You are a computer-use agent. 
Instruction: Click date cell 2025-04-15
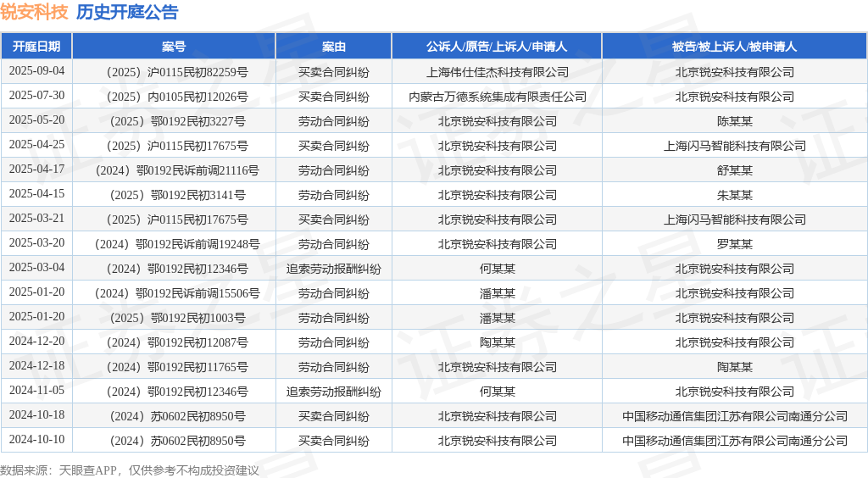point(36,193)
